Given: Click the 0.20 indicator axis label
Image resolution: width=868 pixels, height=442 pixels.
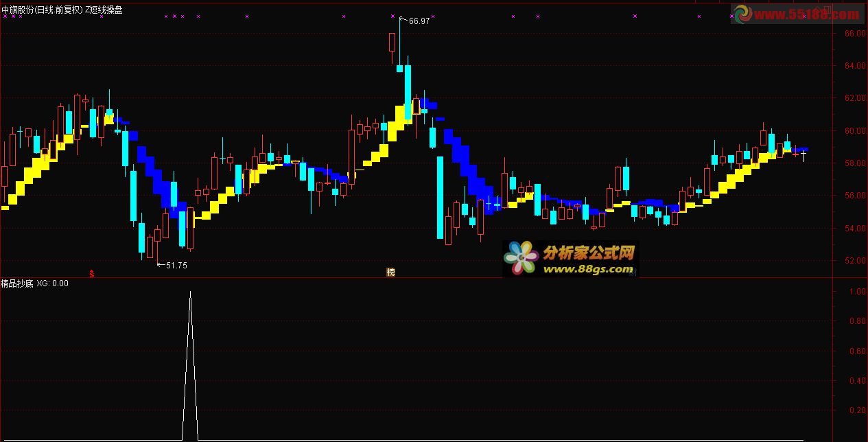Looking at the screenshot, I should 856,410.
